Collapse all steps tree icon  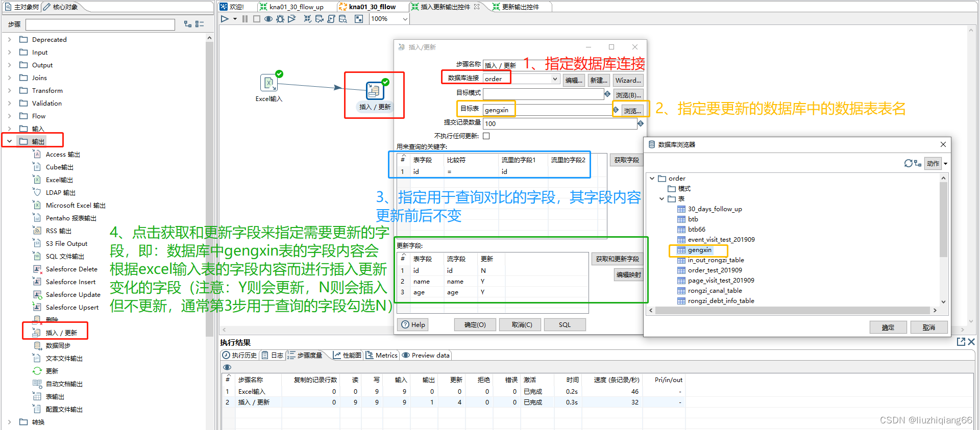(200, 24)
